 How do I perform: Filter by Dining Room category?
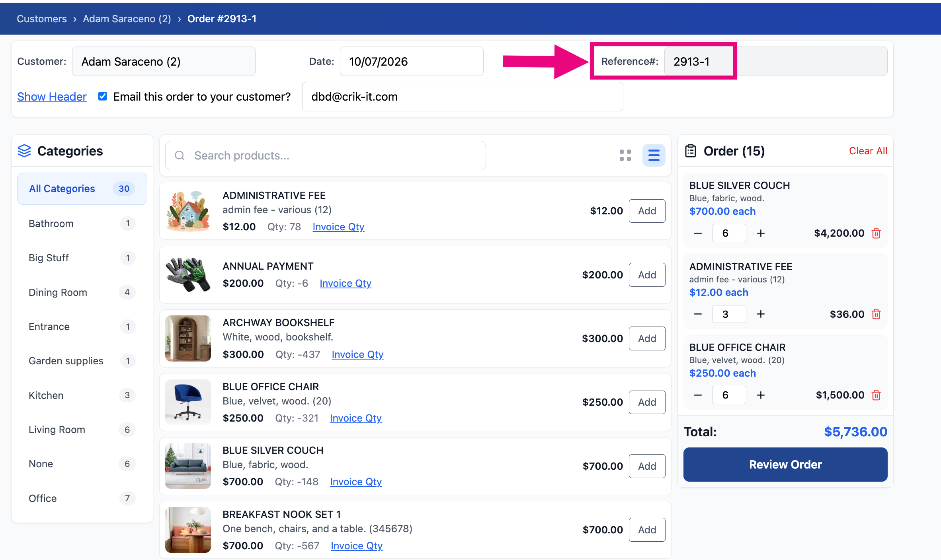pyautogui.click(x=82, y=292)
